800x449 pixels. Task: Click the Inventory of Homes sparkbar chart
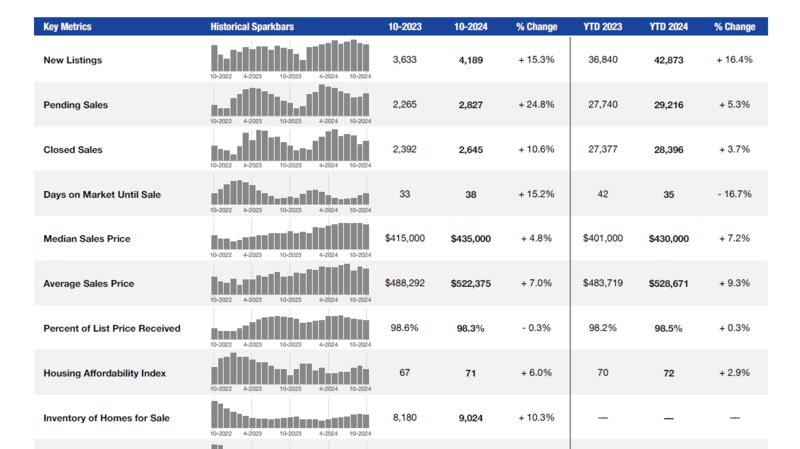coord(290,414)
